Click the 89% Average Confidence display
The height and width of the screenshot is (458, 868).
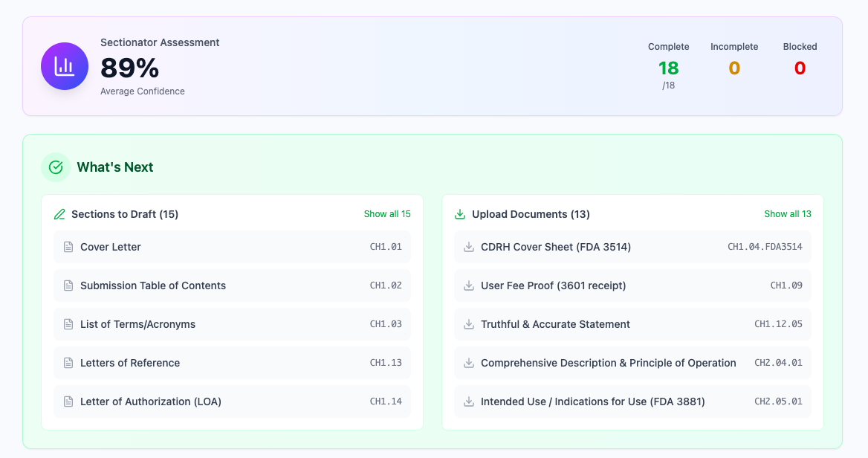(129, 70)
